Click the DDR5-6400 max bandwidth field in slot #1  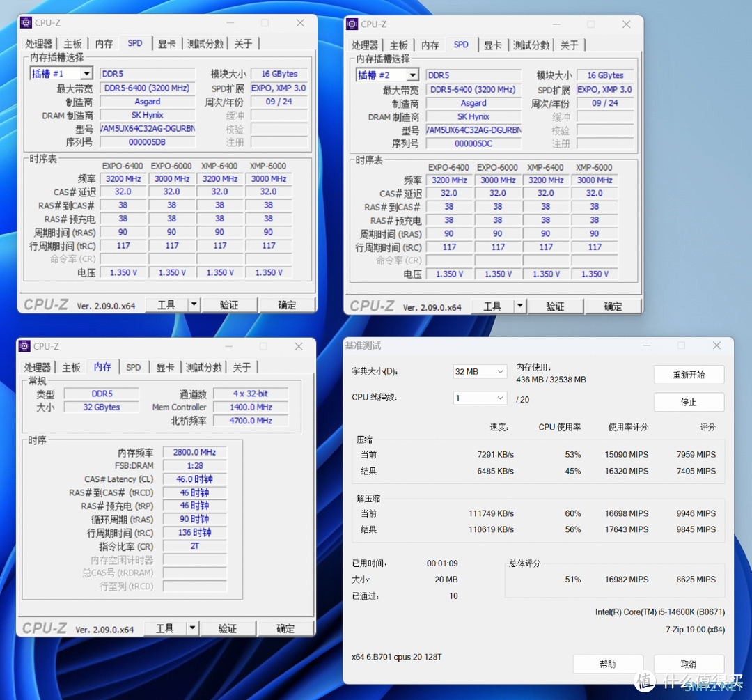click(x=147, y=88)
